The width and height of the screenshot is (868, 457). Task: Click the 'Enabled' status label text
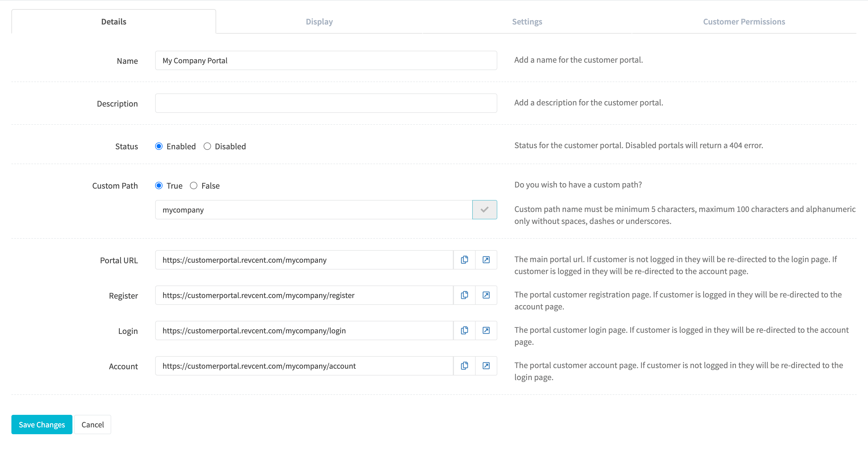(x=181, y=146)
